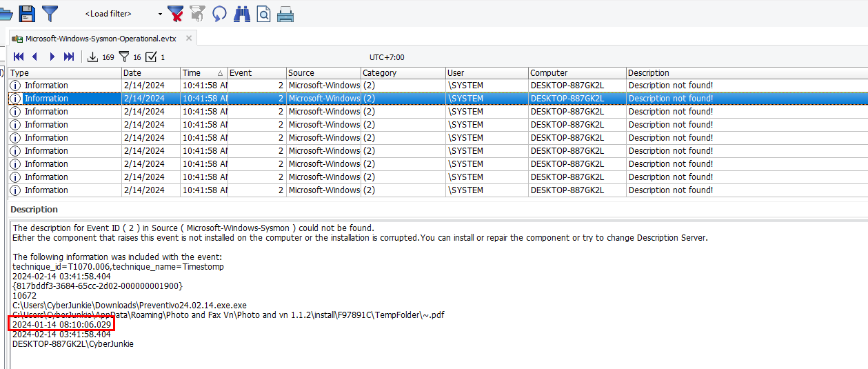Jump to the first event arrow
Image resolution: width=868 pixels, height=369 pixels.
coord(19,57)
